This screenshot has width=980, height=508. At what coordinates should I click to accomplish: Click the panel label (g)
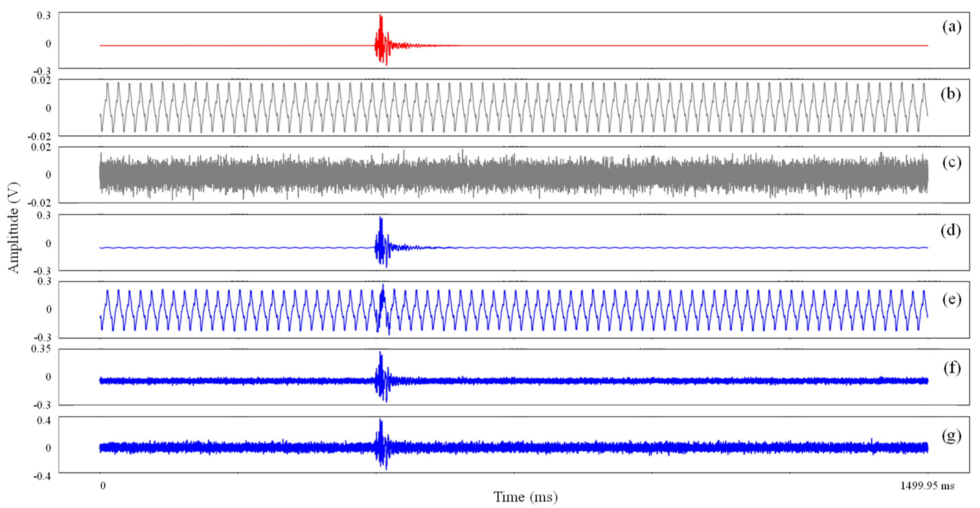pos(952,436)
